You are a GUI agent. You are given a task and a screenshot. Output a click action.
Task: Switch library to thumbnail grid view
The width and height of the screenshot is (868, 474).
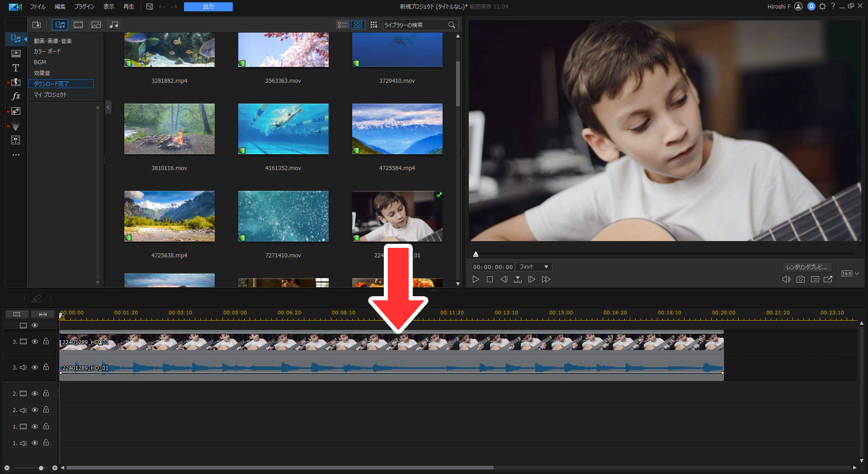coord(358,25)
